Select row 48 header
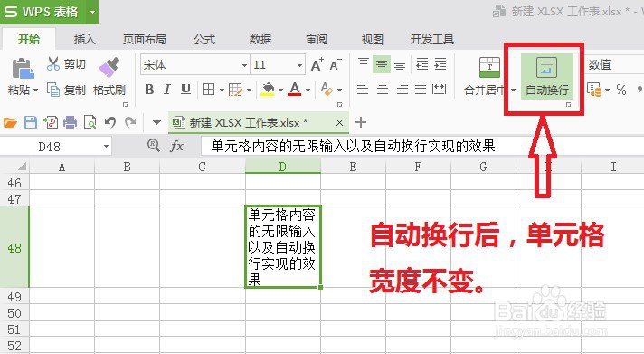This screenshot has width=644, height=354. coord(14,247)
